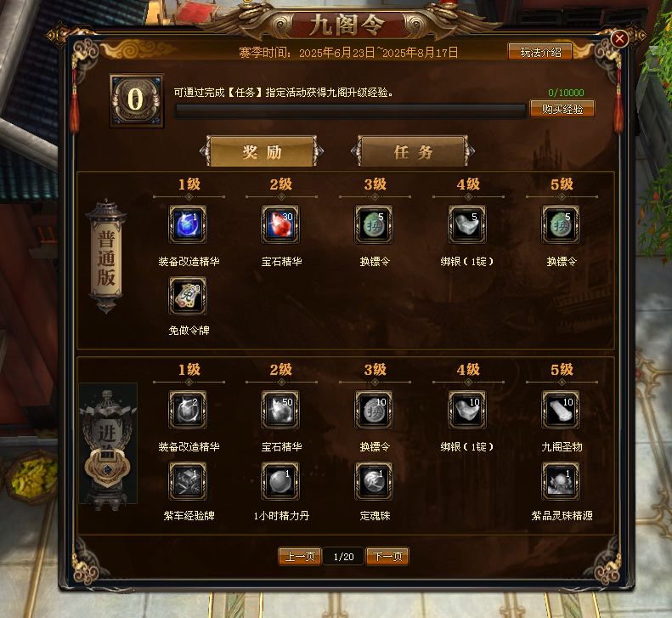
Task: Click the experience progress bar
Action: tap(351, 111)
